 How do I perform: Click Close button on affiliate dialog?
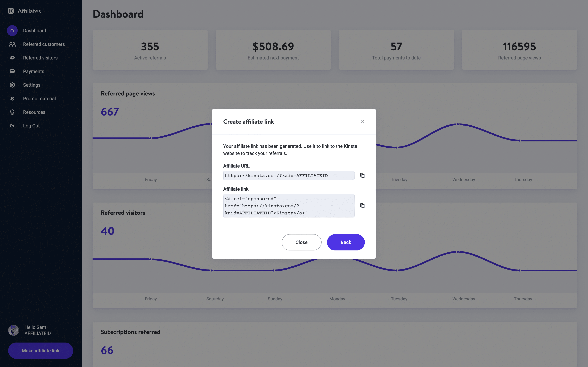click(301, 242)
